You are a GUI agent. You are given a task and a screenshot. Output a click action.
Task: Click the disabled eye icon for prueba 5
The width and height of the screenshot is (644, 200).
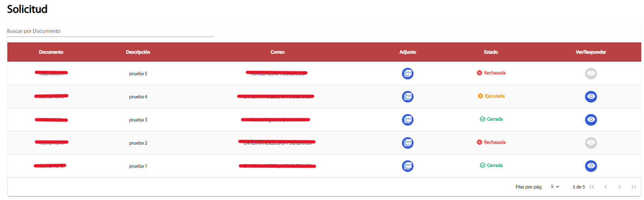tap(590, 73)
